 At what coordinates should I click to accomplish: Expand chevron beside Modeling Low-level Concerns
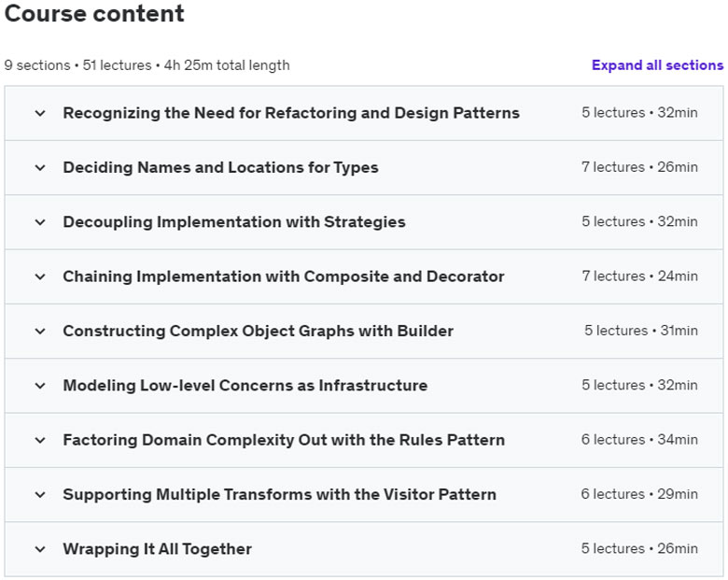point(40,386)
